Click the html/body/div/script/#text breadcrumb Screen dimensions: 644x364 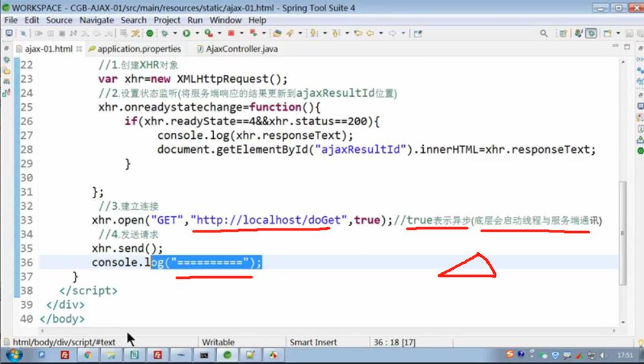pyautogui.click(x=64, y=342)
